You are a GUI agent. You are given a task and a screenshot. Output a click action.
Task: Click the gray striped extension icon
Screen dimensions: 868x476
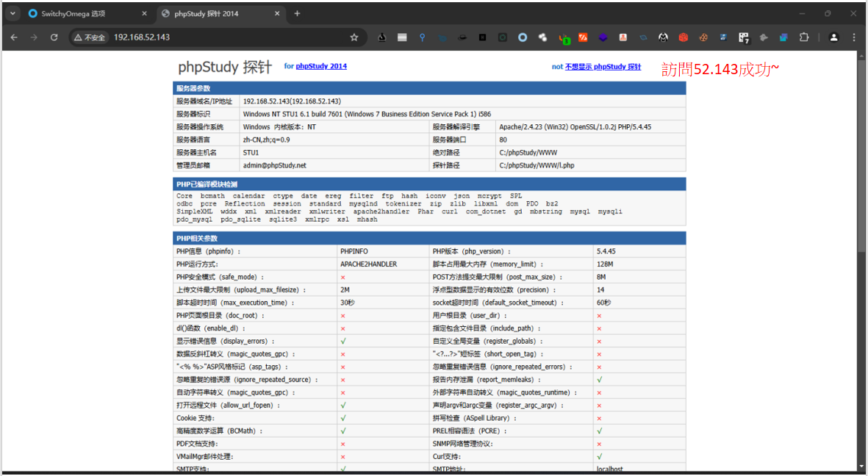(403, 37)
